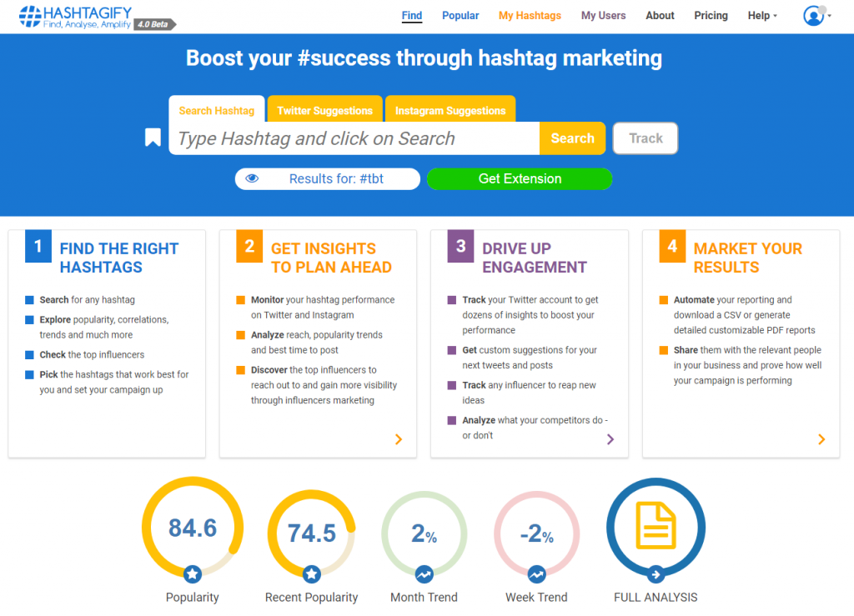854x616 pixels.
Task: Click the trend icon under Week Trend
Action: click(536, 573)
